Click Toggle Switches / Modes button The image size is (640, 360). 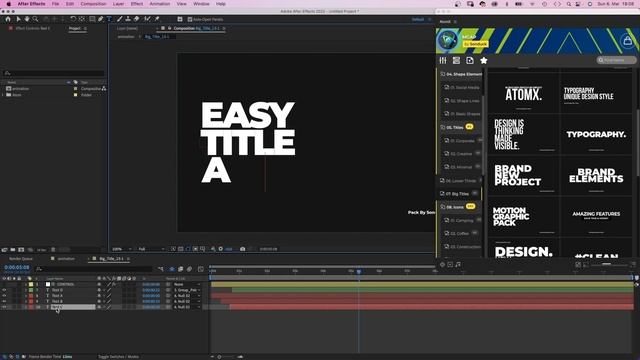[x=118, y=357]
